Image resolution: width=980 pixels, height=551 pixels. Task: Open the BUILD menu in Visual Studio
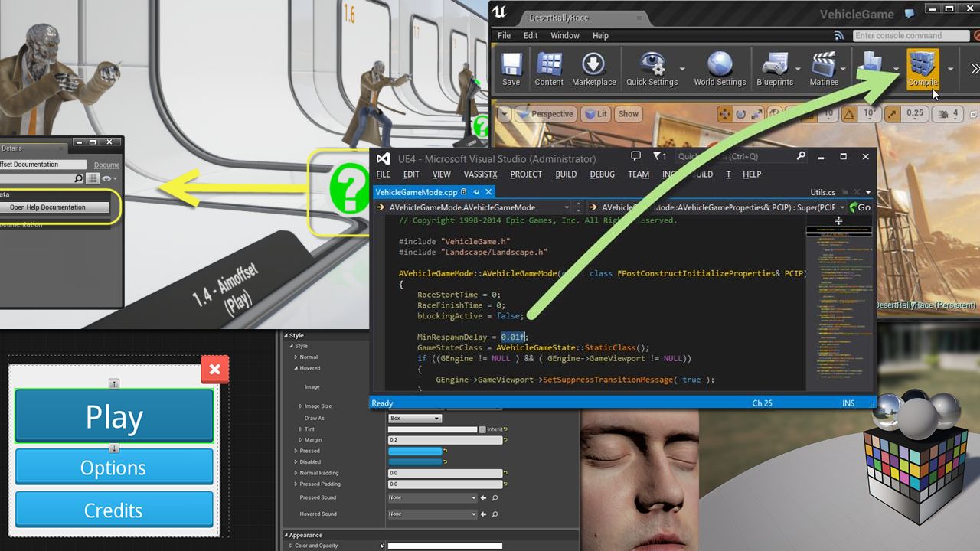tap(566, 174)
